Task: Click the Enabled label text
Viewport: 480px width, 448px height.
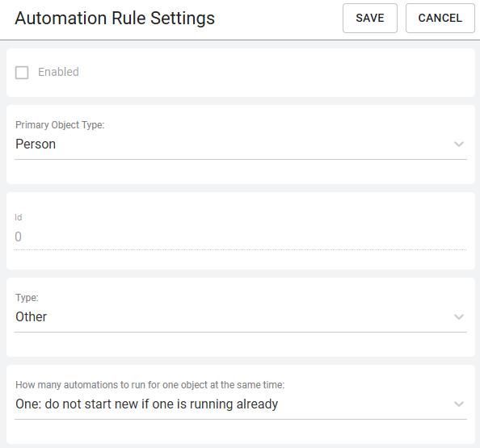Action: [x=58, y=72]
